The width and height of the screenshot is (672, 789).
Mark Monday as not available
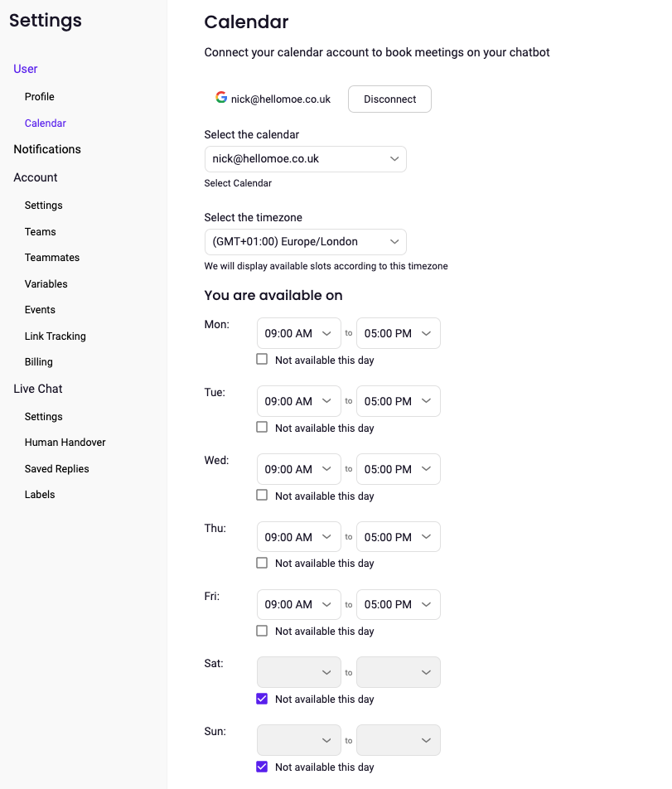[262, 360]
